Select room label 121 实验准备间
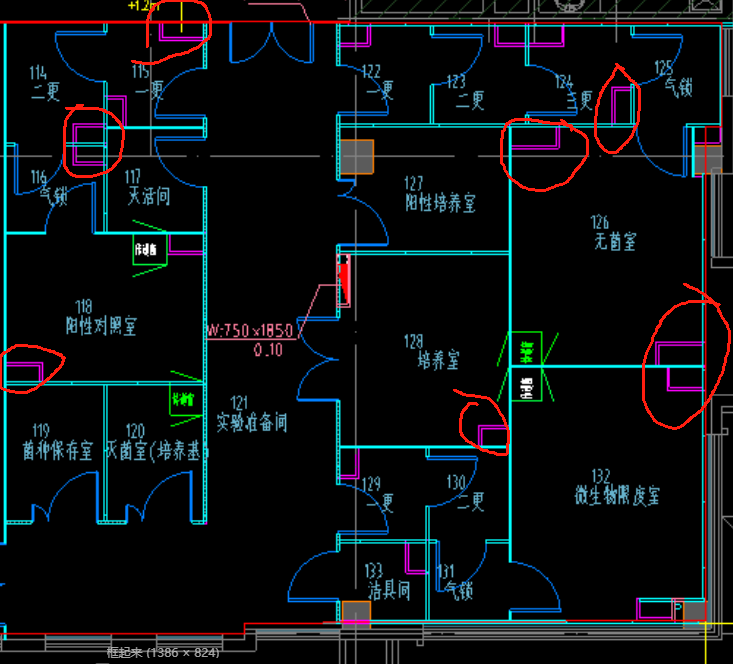733x664 pixels. (x=252, y=414)
